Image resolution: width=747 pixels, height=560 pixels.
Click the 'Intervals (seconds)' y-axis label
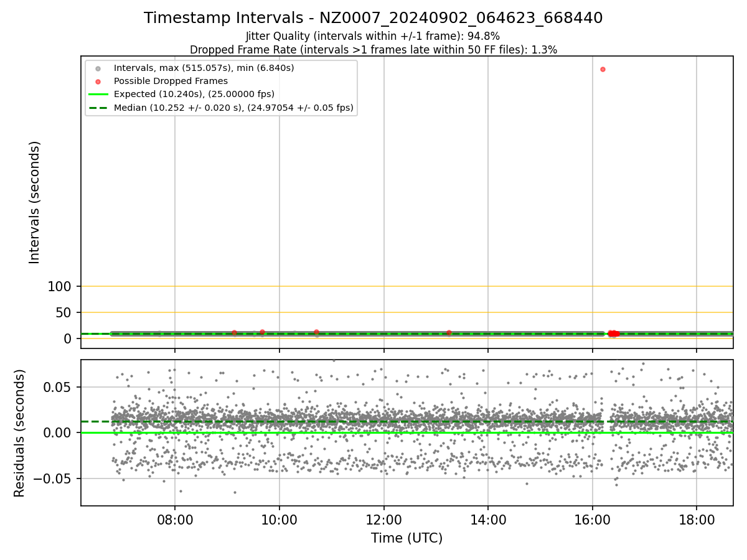click(x=35, y=202)
